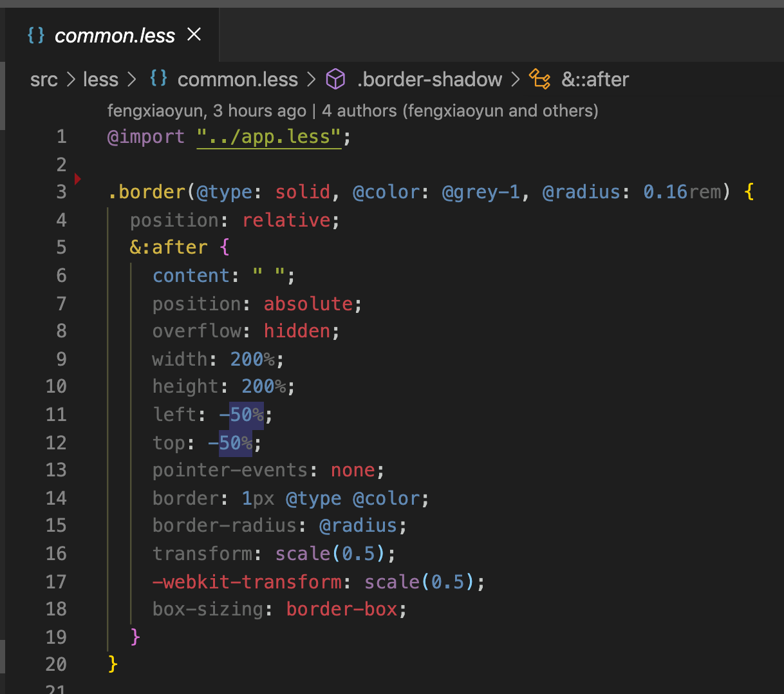784x694 pixels.
Task: Click the @type parameter on line 3
Action: click(x=225, y=192)
